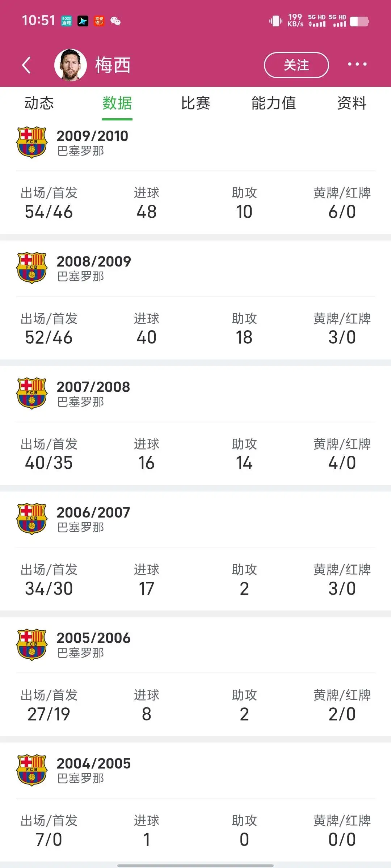Screen dimensions: 391x868
Task: Open the 比赛 tab
Action: click(195, 103)
